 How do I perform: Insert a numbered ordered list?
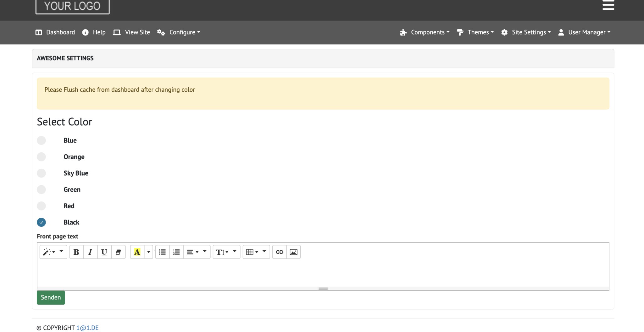[x=176, y=252]
